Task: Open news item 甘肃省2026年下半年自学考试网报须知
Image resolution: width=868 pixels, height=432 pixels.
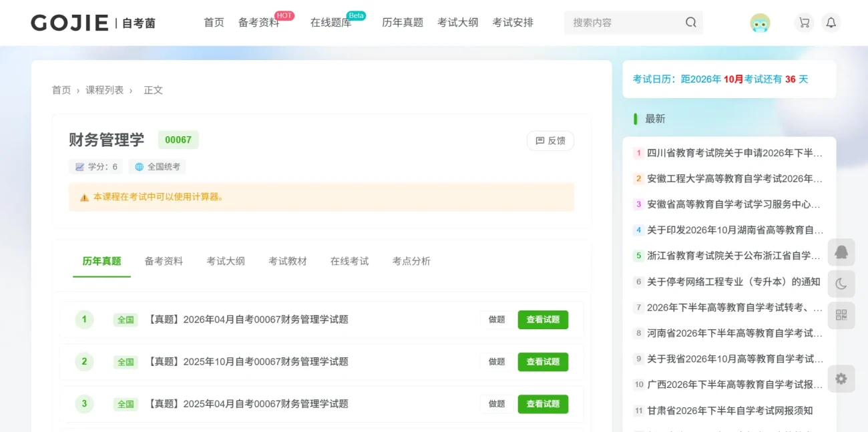Action: coord(730,411)
